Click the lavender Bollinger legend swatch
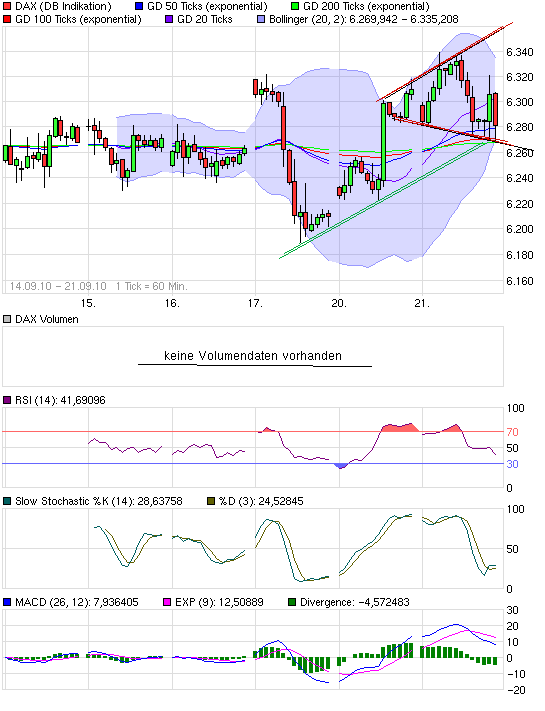This screenshot has height=711, width=545. [261, 19]
